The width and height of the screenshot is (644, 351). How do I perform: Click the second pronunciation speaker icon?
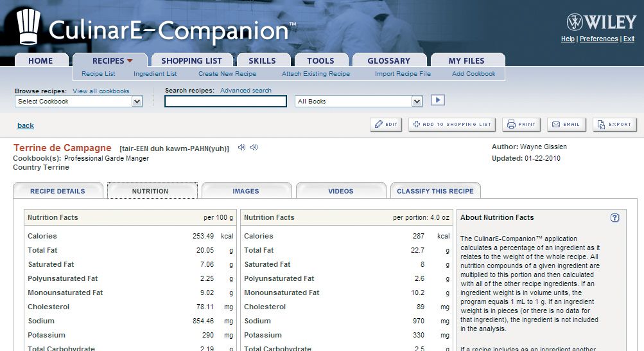(254, 148)
